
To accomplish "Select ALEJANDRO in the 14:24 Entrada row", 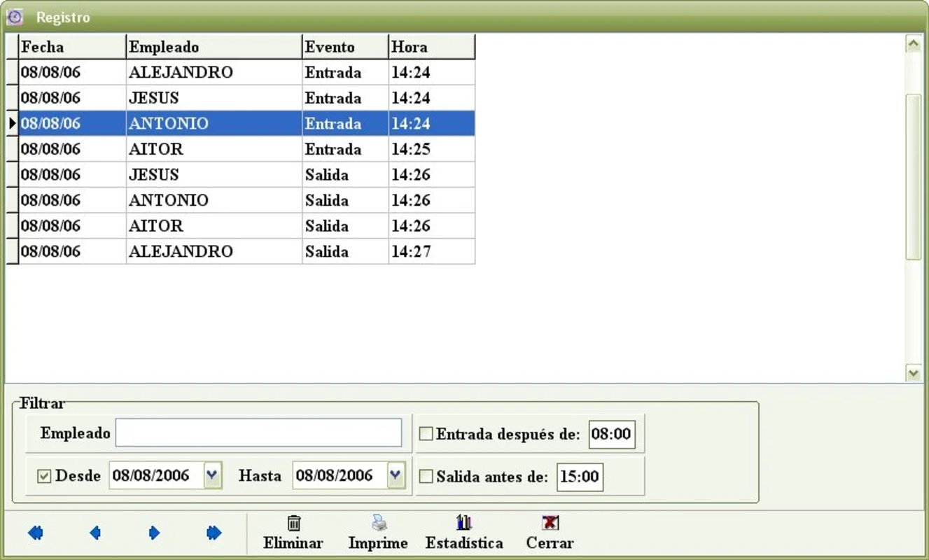I will click(181, 73).
